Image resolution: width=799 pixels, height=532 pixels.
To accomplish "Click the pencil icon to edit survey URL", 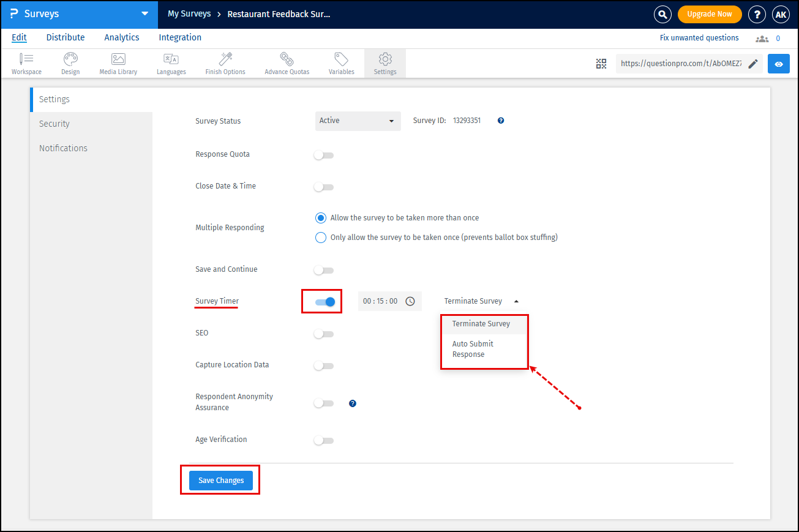I will coord(753,64).
